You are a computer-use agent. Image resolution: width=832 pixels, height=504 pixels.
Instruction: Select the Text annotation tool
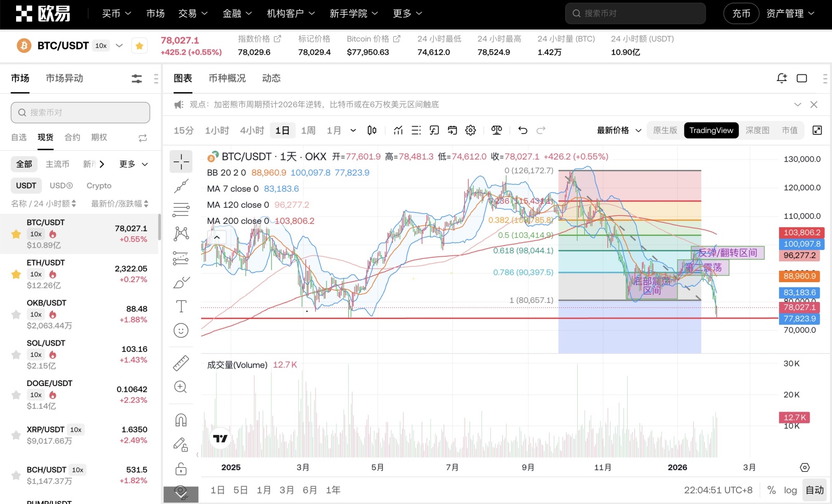point(181,306)
